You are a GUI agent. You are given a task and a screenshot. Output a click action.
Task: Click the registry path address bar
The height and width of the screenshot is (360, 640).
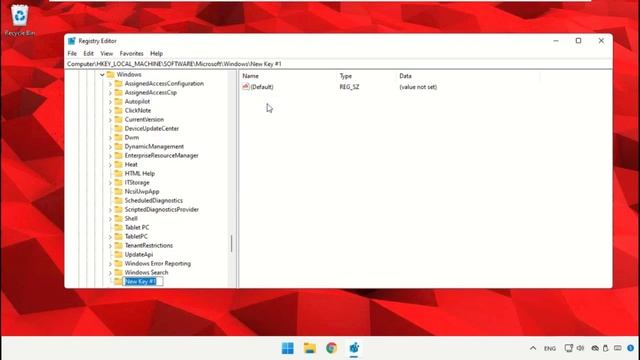coord(338,64)
